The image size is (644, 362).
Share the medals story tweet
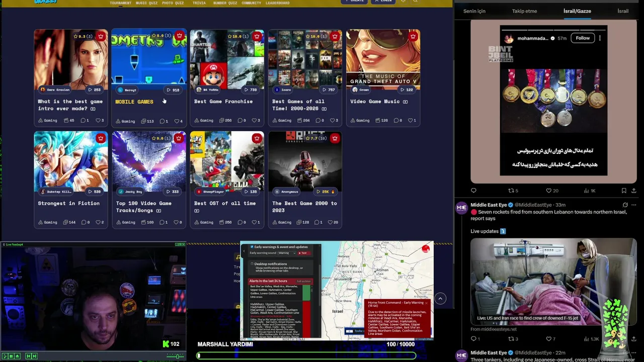[633, 191]
